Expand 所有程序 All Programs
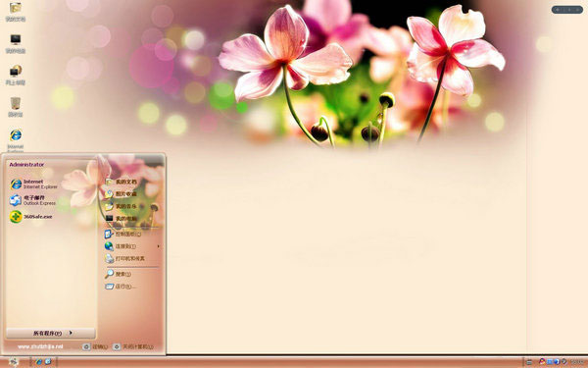 (51, 333)
